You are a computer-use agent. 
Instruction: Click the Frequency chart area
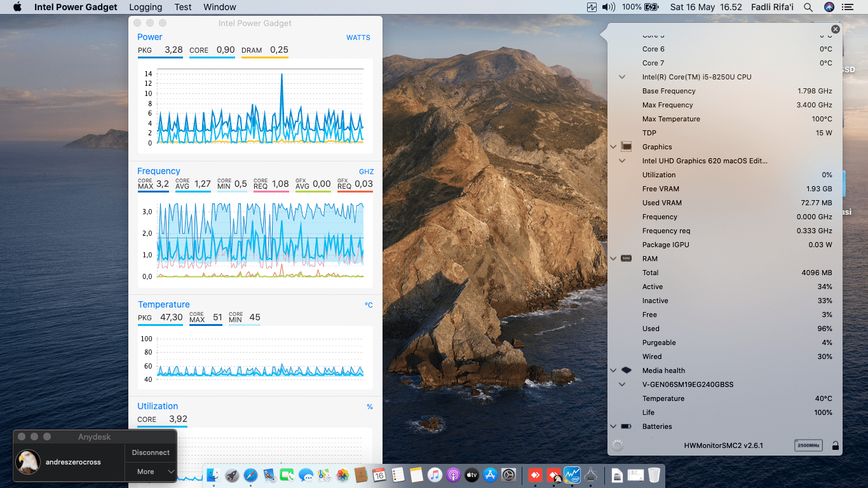point(255,241)
